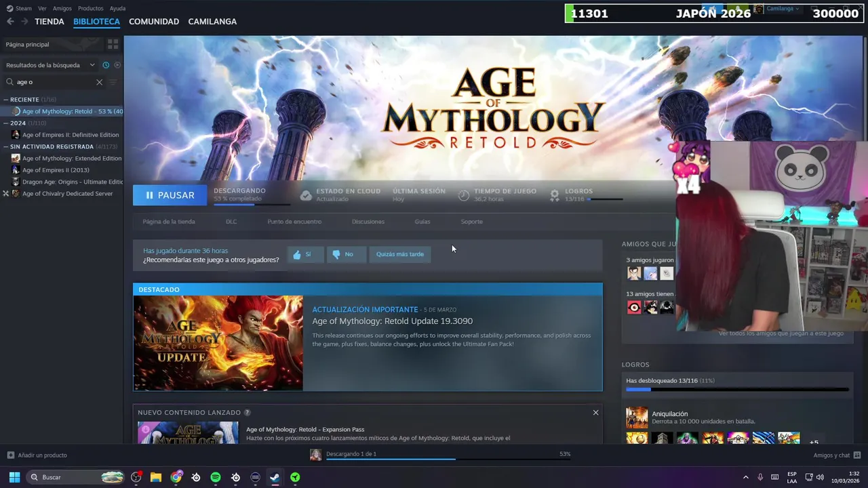
Task: Open the 'Resultados de la búsqueda' dropdown
Action: (50, 65)
